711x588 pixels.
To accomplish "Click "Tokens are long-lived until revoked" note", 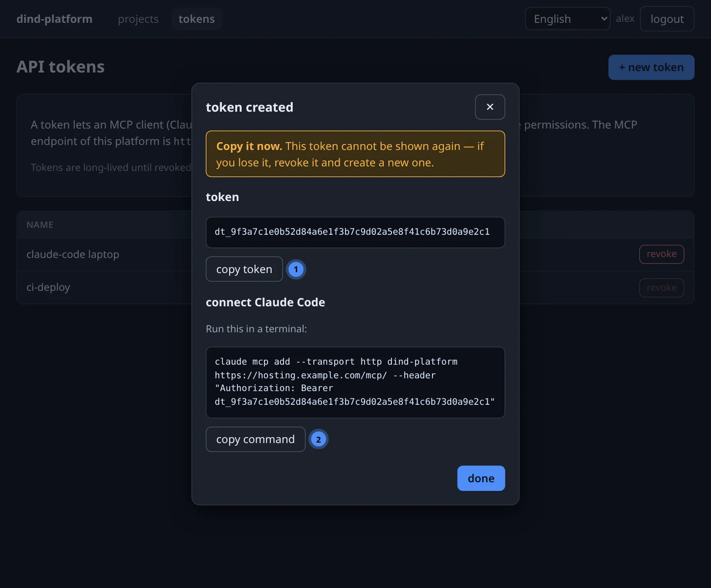I will [x=111, y=168].
